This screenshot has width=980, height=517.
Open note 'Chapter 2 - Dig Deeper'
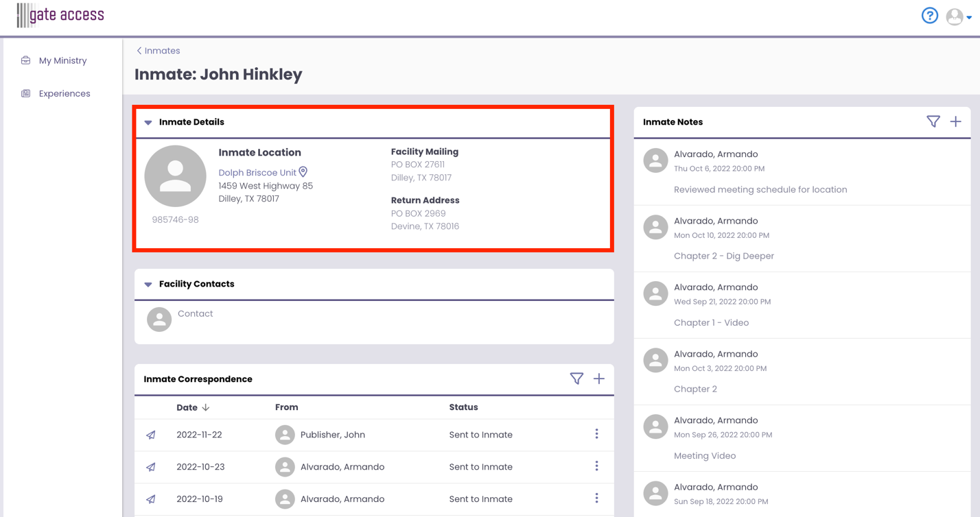pos(724,256)
